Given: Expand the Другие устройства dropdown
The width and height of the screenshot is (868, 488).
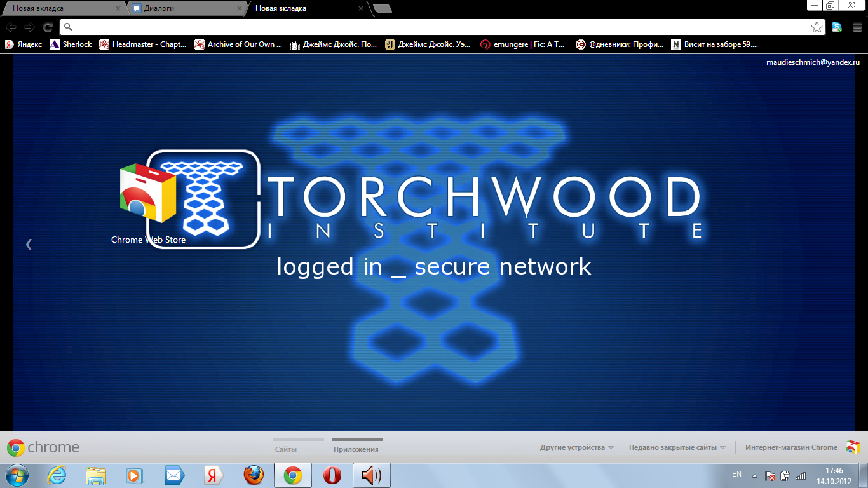Looking at the screenshot, I should [x=577, y=447].
